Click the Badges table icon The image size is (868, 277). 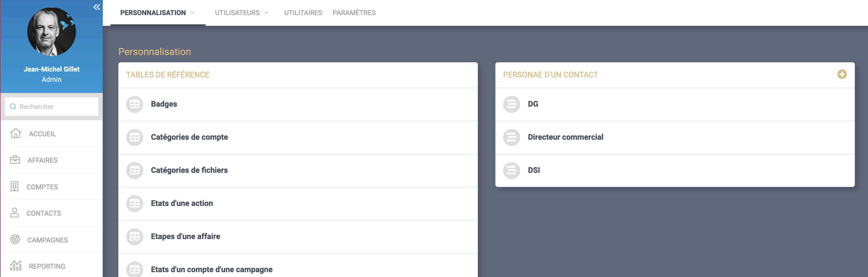(135, 104)
